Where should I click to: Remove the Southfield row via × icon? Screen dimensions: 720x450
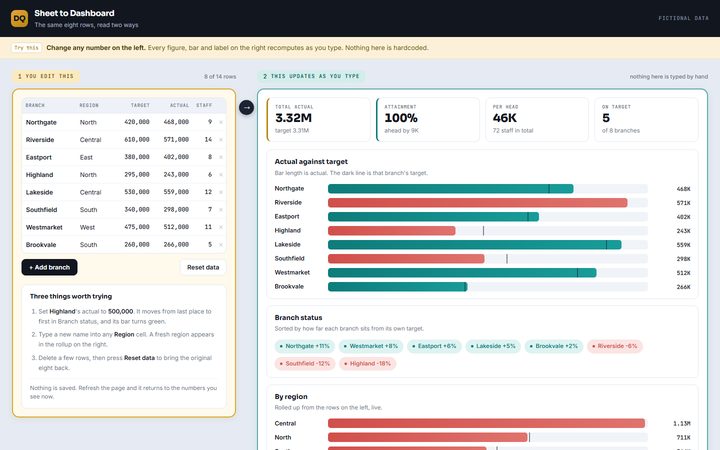(x=221, y=209)
